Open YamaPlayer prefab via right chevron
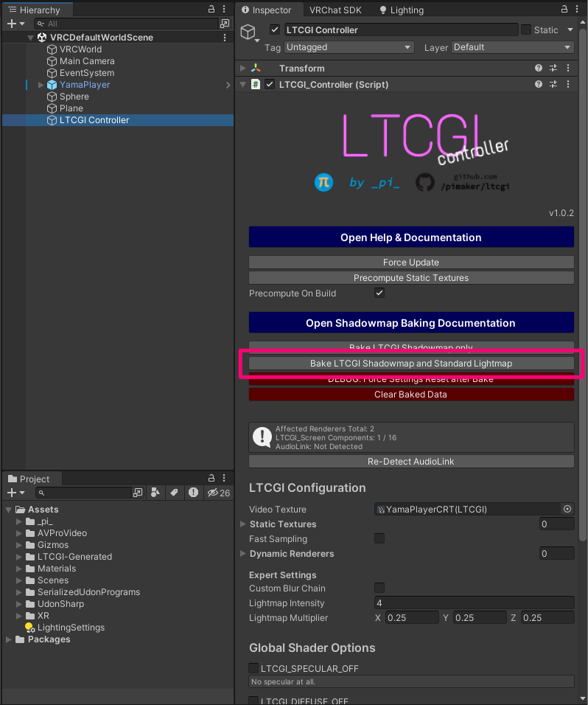Viewport: 588px width, 705px height. (228, 85)
